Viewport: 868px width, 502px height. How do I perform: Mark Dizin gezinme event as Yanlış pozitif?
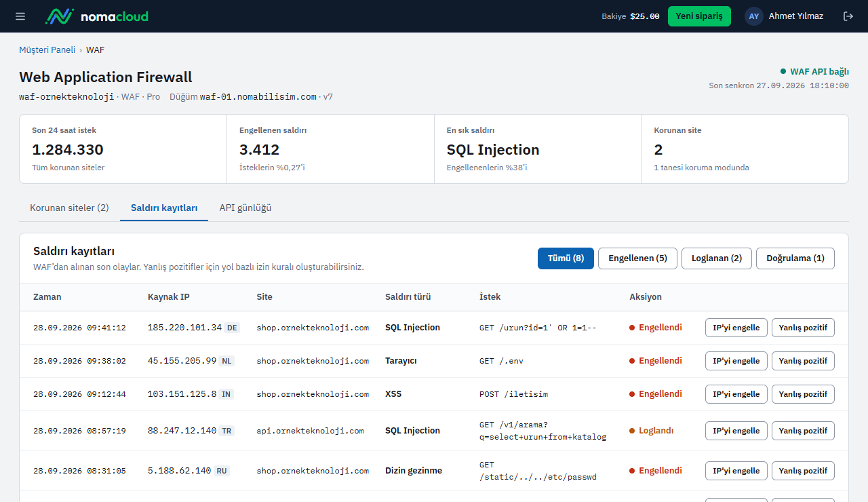803,471
